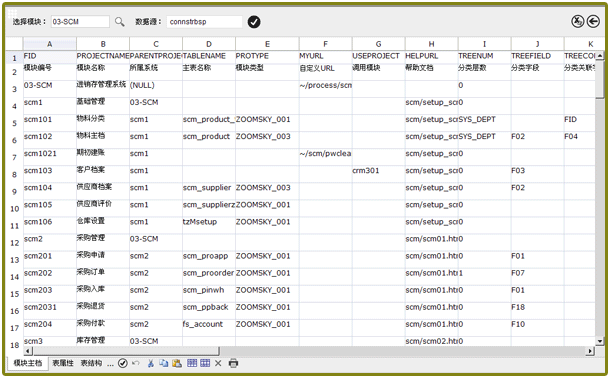Click the vertical scrollbar down arrow

600,341
